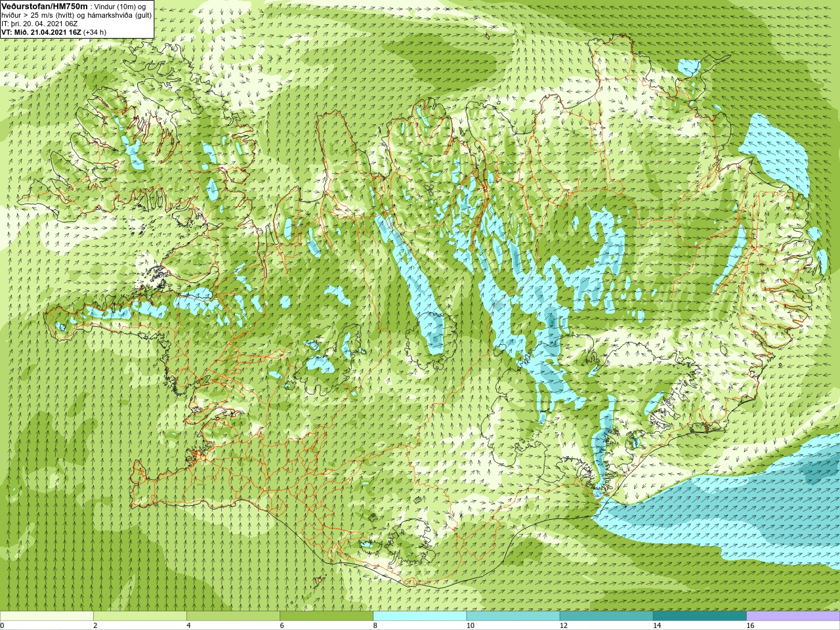This screenshot has height=630, width=840.
Task: Click the legend label "6"
Action: (x=282, y=625)
